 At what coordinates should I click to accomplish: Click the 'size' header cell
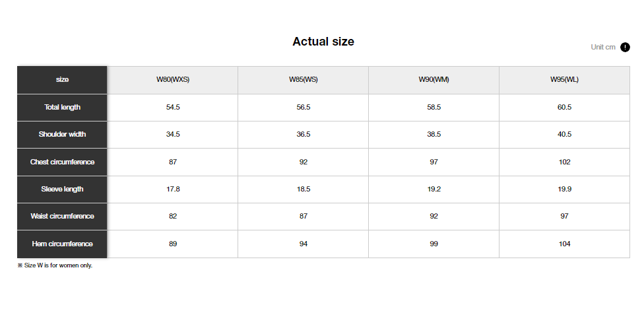pyautogui.click(x=62, y=80)
